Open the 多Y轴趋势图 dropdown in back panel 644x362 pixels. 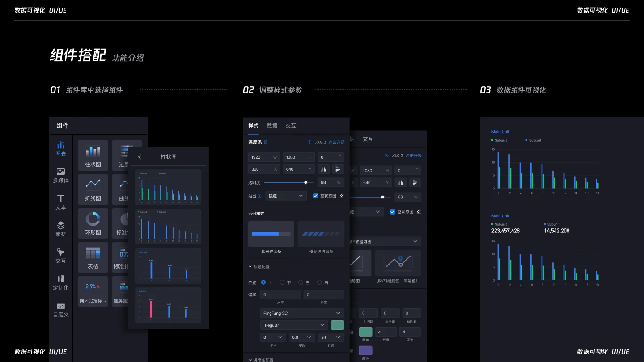(x=385, y=241)
